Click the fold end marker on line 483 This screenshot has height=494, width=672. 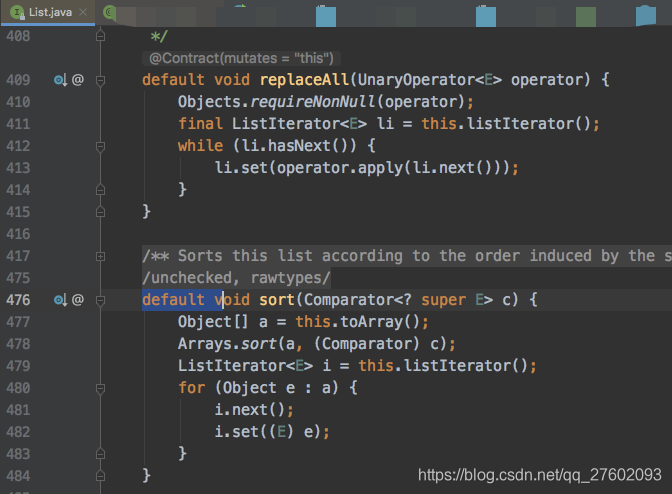click(100, 454)
